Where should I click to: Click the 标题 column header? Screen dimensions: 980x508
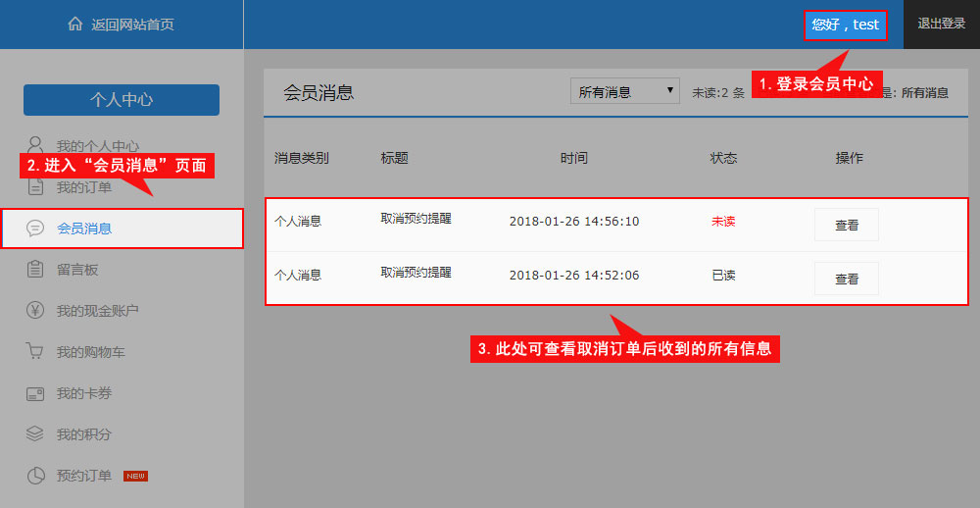tap(394, 158)
